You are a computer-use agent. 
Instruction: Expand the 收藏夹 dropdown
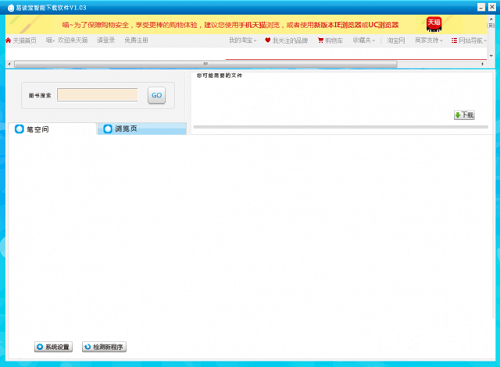(364, 40)
